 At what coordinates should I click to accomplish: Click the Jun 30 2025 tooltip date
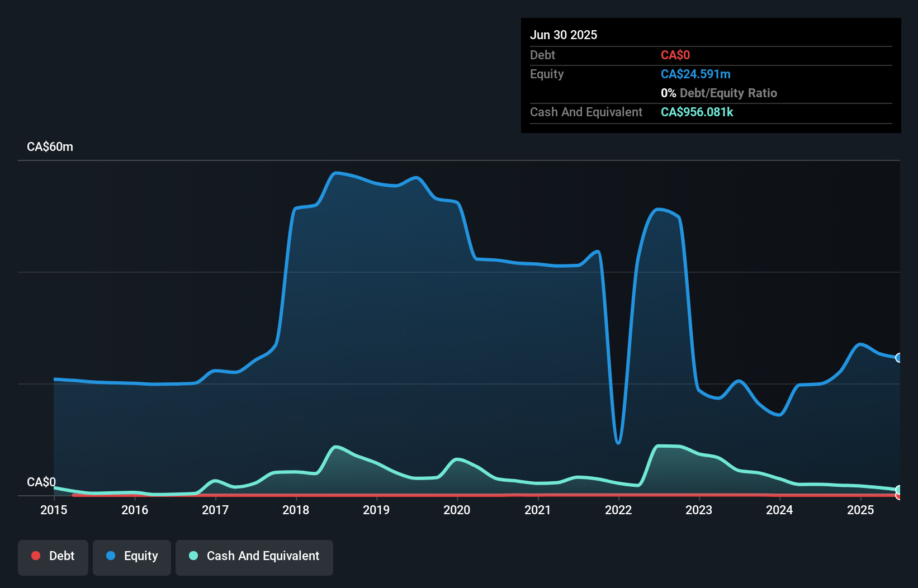pyautogui.click(x=564, y=35)
